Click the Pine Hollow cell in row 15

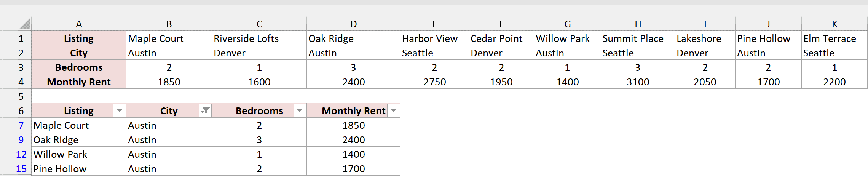(x=79, y=168)
